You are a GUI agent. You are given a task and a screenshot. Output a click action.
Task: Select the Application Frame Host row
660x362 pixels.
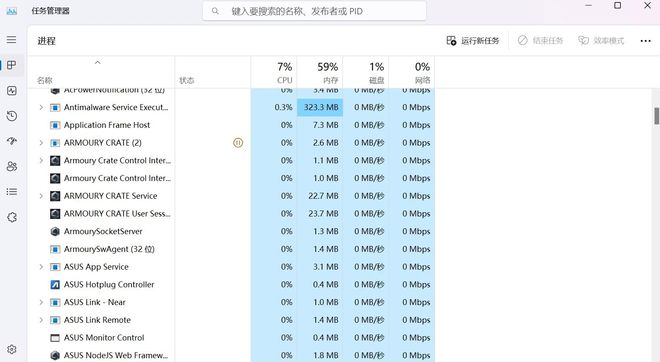(x=231, y=125)
